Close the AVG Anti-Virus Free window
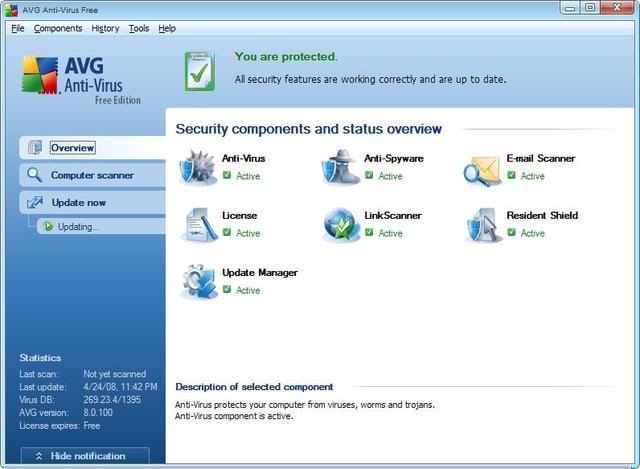The width and height of the screenshot is (640, 469). tap(618, 8)
